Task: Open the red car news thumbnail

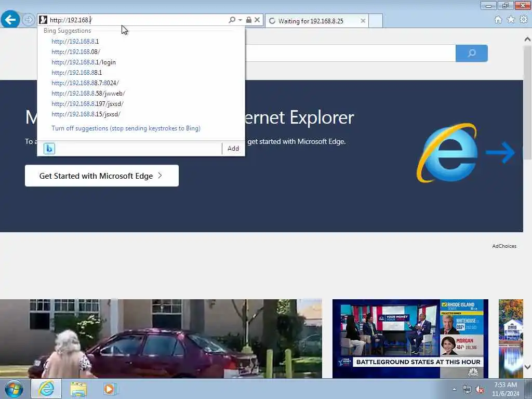Action: click(x=161, y=339)
